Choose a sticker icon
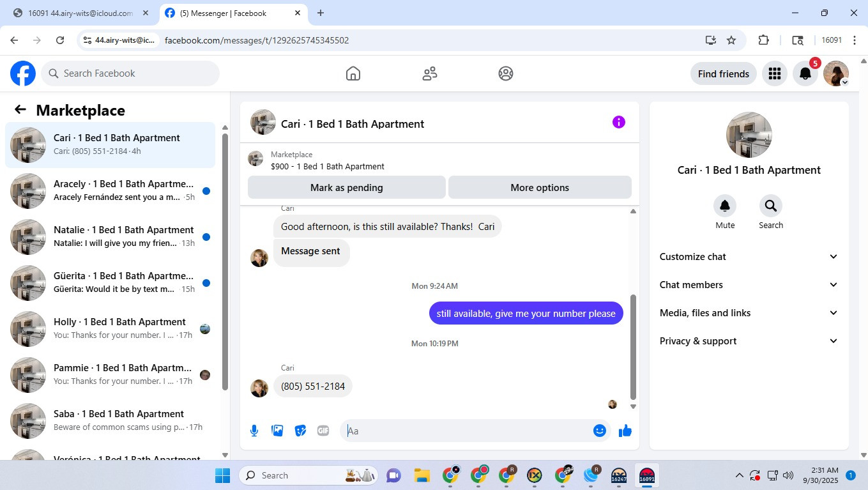868x490 pixels. coord(300,431)
